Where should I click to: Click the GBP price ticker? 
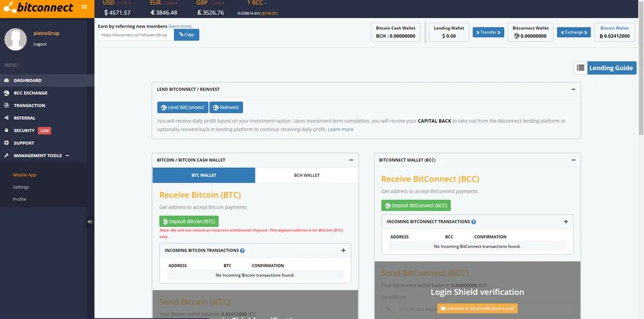(210, 9)
